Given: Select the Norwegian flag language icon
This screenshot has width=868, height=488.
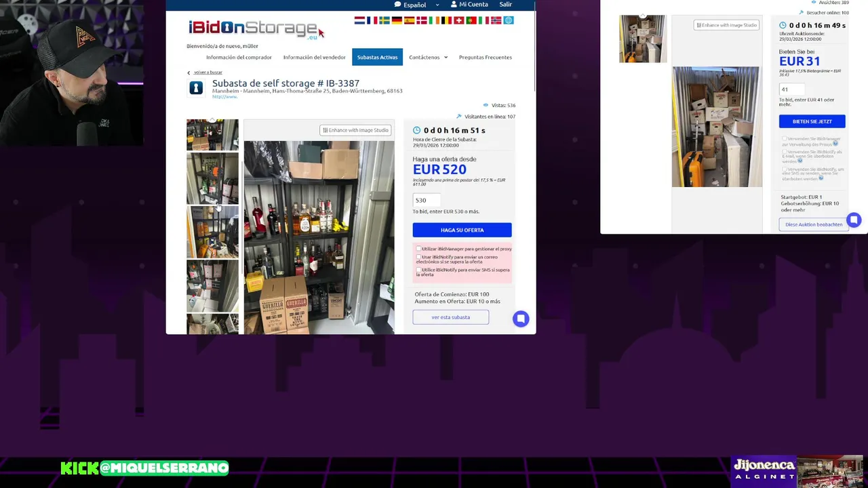Looking at the screenshot, I should pyautogui.click(x=496, y=20).
